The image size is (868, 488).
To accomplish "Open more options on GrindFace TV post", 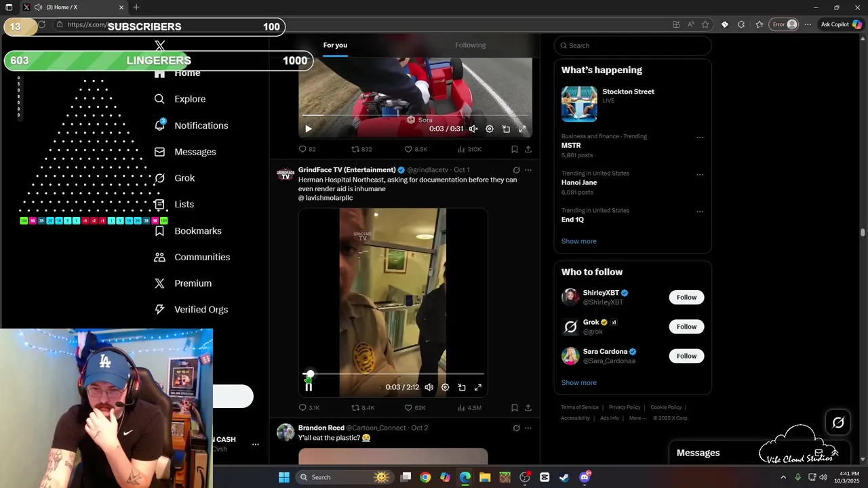I will (528, 170).
